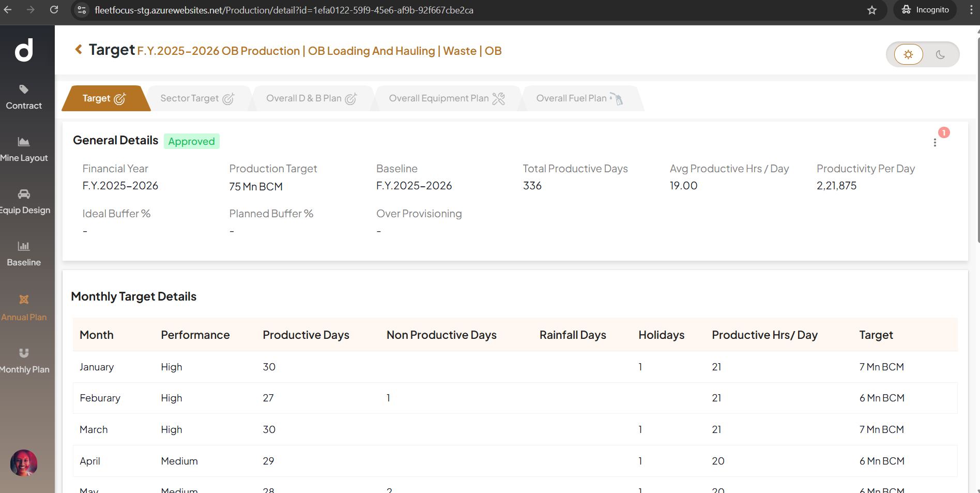Open site information icon in address bar
Screen dimensions: 980x493
point(81,10)
